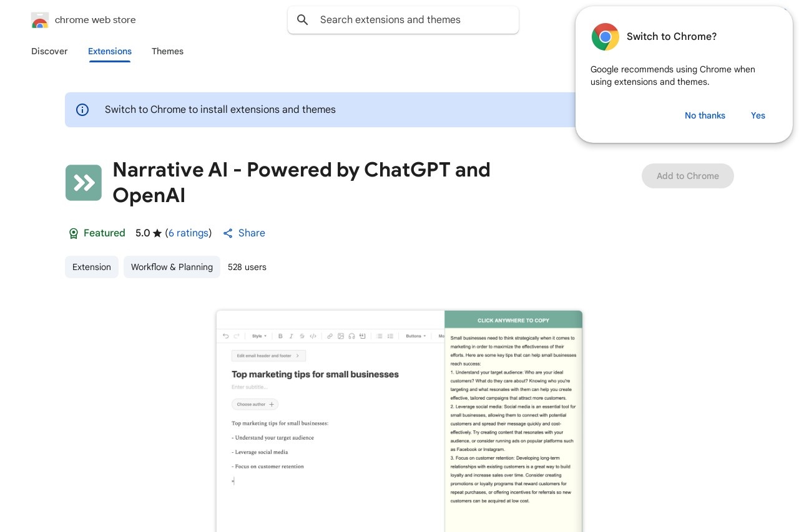Open the Buttons dropdown in the preview editor

click(416, 336)
